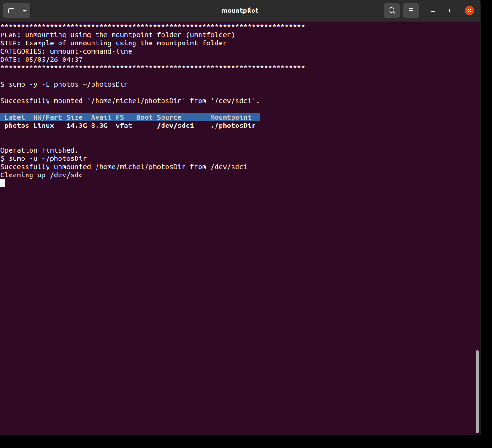Click the 'Successfully mounted' message line
The height and width of the screenshot is (448, 492).
(x=130, y=101)
